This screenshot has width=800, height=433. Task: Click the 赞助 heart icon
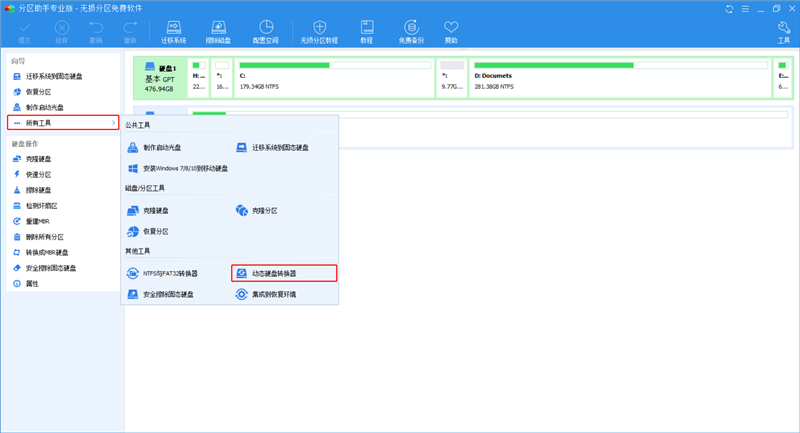click(x=451, y=32)
